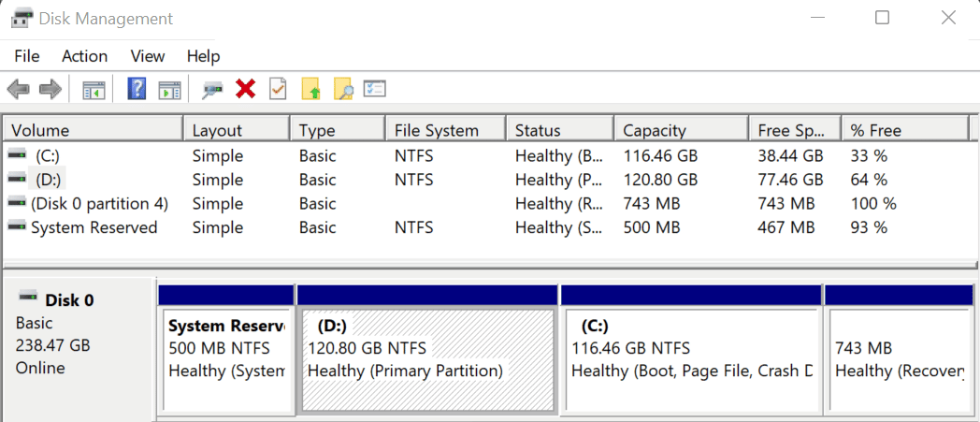980x422 pixels.
Task: Click the 116.46 GB capacity cell
Action: [660, 155]
